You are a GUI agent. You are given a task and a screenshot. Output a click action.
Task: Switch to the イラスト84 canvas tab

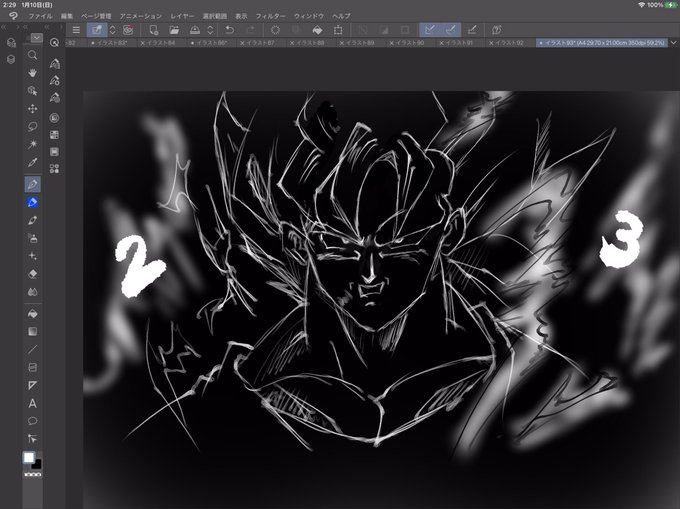[x=161, y=43]
